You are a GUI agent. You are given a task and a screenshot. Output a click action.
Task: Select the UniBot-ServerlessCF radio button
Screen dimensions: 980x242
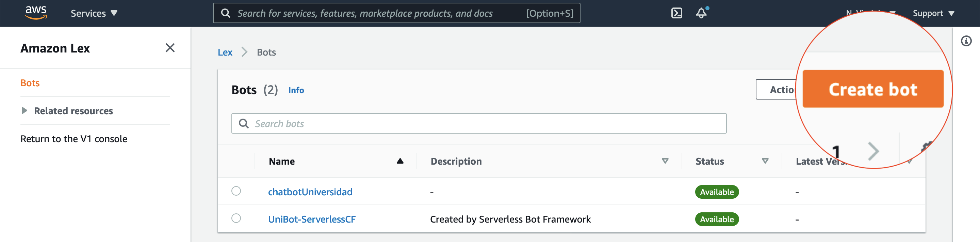[x=236, y=218]
